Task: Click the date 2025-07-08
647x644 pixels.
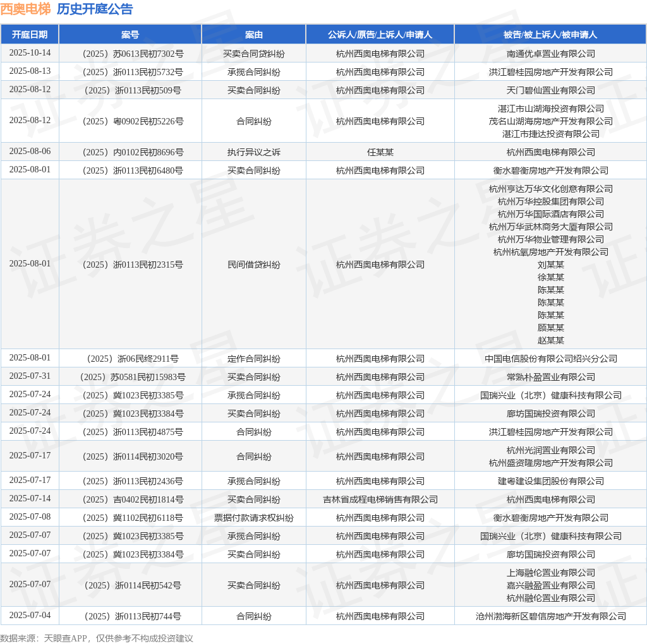Action: (30, 516)
